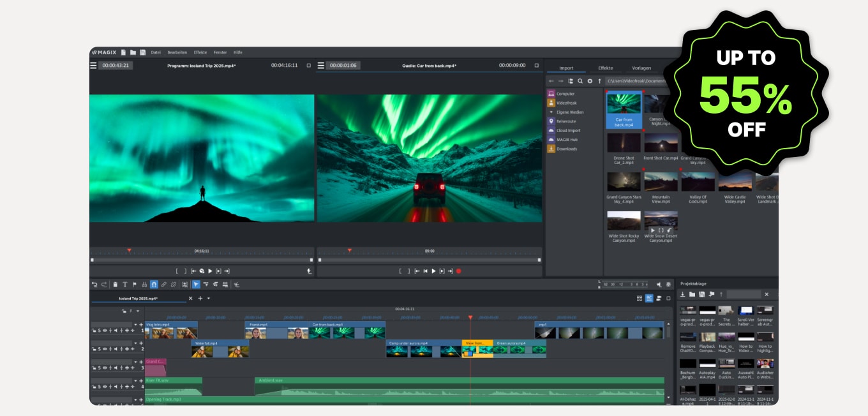Click the save disk icon in the top bar
The image size is (868, 416).
[143, 52]
